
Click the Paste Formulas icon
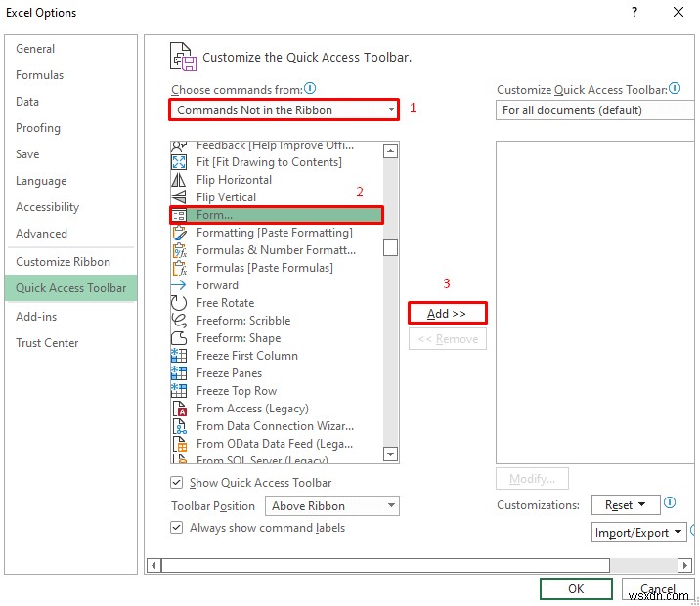pyautogui.click(x=179, y=268)
